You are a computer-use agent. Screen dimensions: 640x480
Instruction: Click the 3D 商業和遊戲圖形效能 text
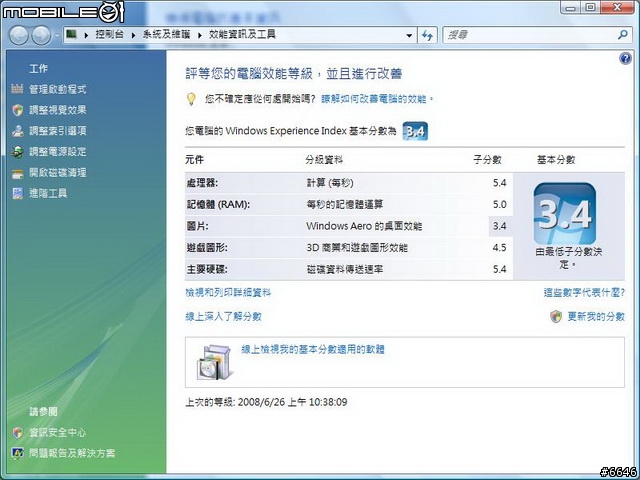click(357, 248)
